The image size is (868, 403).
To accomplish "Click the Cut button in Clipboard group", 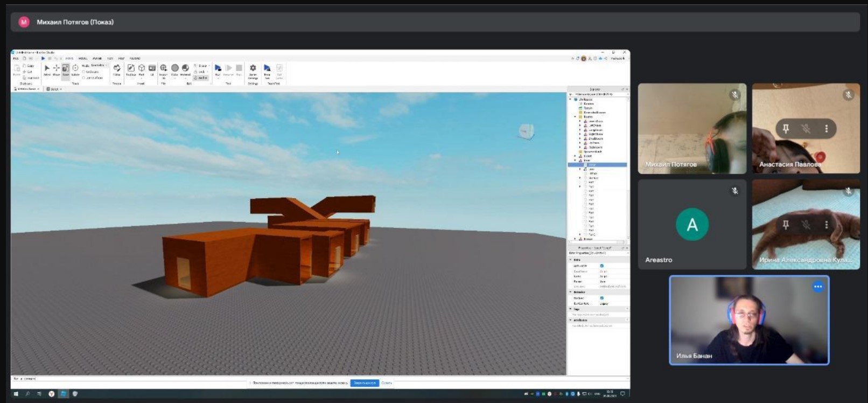I will (27, 72).
